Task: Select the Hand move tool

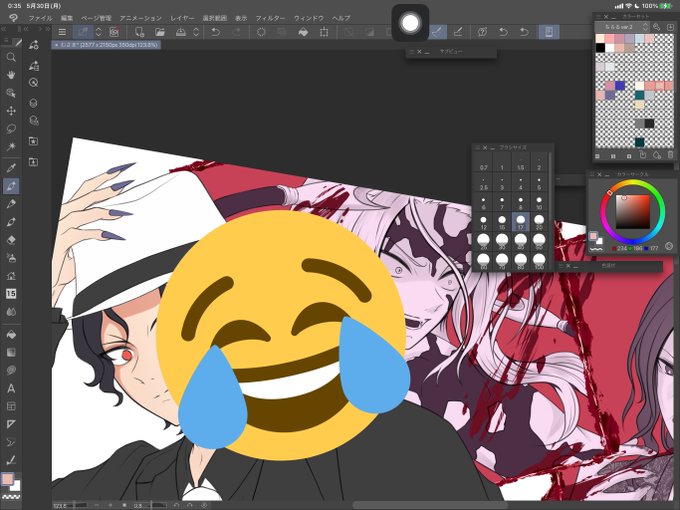Action: (x=11, y=75)
